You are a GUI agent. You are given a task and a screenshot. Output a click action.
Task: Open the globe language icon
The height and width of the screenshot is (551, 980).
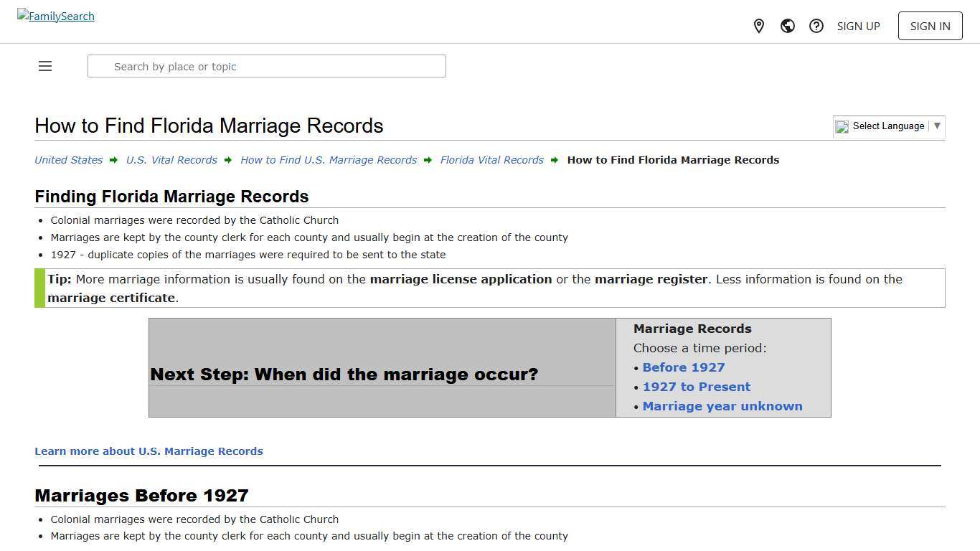(787, 26)
